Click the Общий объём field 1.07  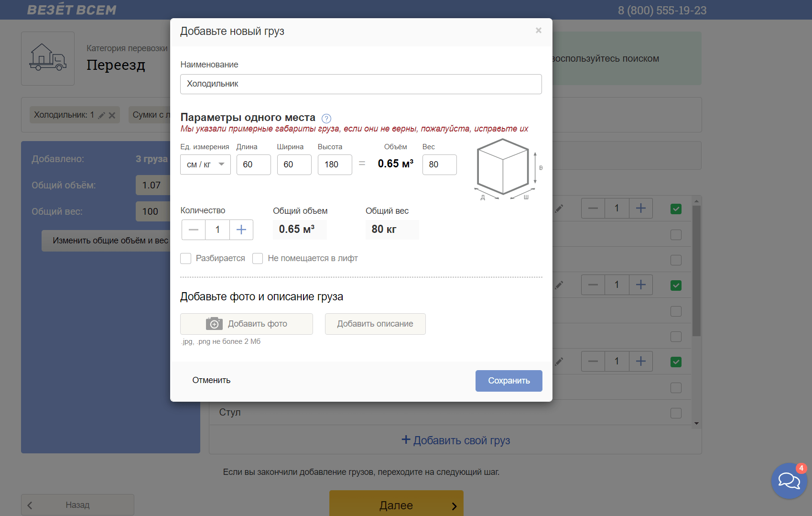[x=153, y=185]
